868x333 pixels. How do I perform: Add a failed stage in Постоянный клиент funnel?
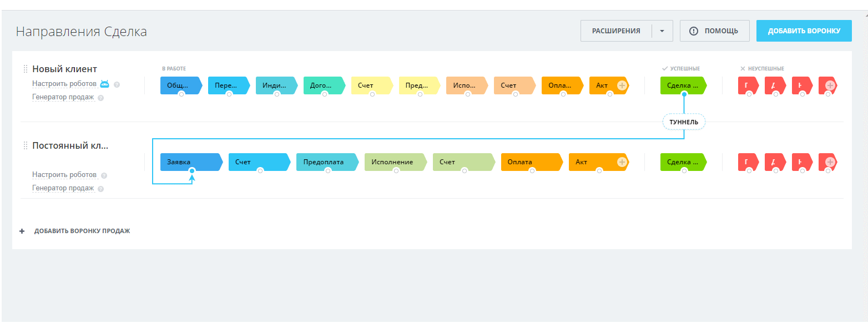pos(830,162)
